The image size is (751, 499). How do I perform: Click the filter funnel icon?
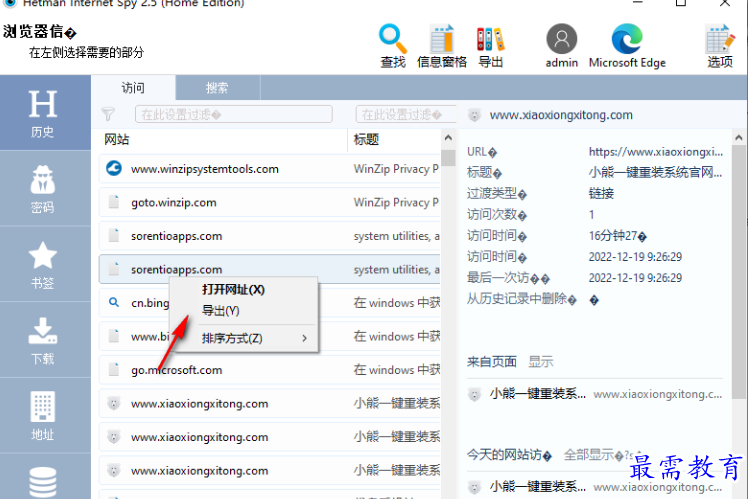(x=108, y=114)
